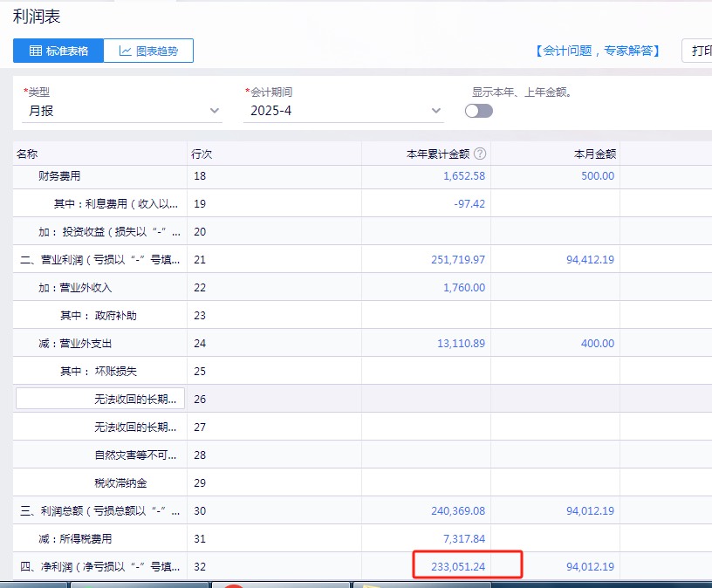
Task: Select the 财务费用 row name
Action: [59, 175]
